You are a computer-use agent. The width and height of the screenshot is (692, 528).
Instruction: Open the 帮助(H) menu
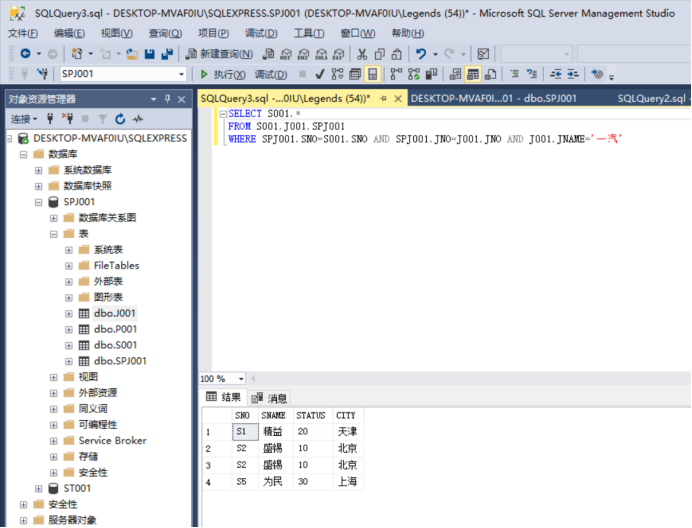408,33
